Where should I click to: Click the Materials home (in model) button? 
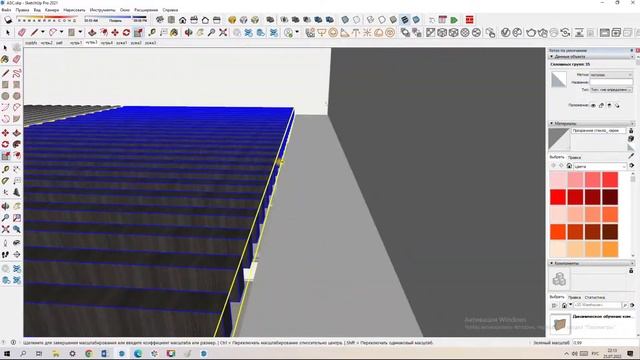coord(569,166)
